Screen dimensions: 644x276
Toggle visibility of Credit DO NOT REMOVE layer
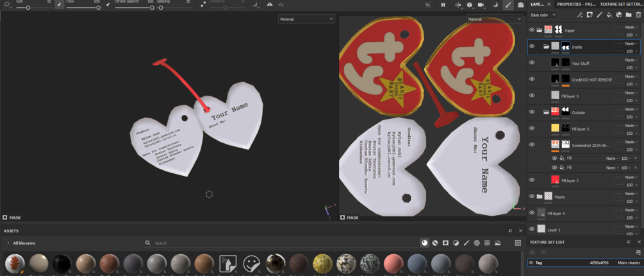click(532, 80)
